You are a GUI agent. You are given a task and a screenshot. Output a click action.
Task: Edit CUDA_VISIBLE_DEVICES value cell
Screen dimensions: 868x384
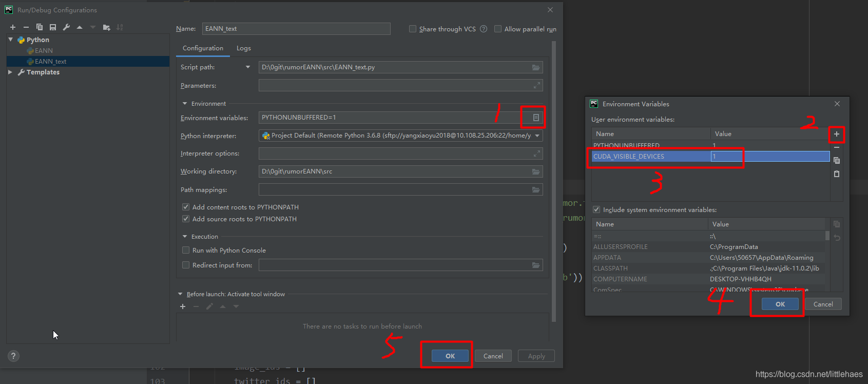point(770,157)
